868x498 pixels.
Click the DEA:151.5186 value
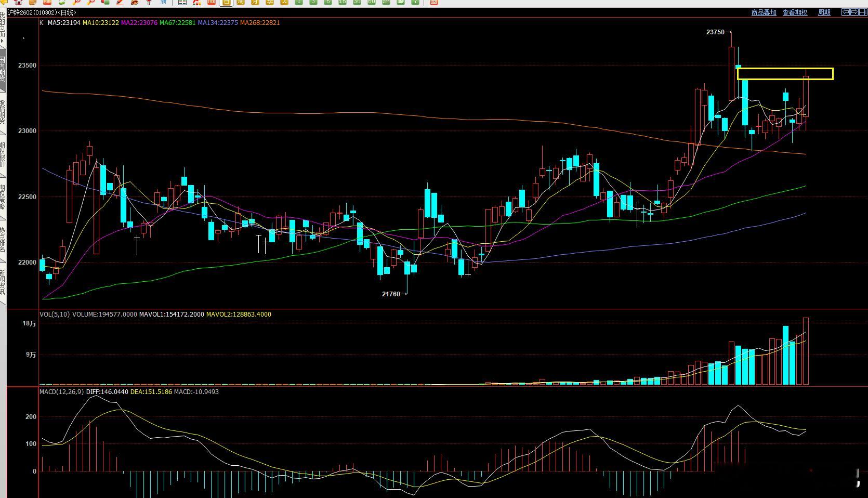click(x=151, y=392)
